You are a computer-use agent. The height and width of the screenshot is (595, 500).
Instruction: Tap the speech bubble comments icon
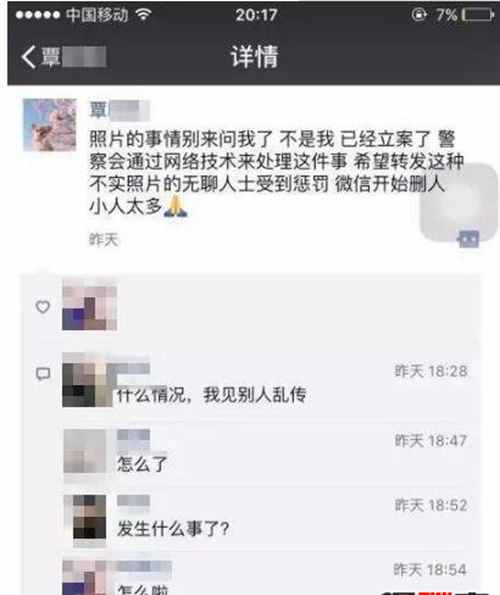(43, 374)
